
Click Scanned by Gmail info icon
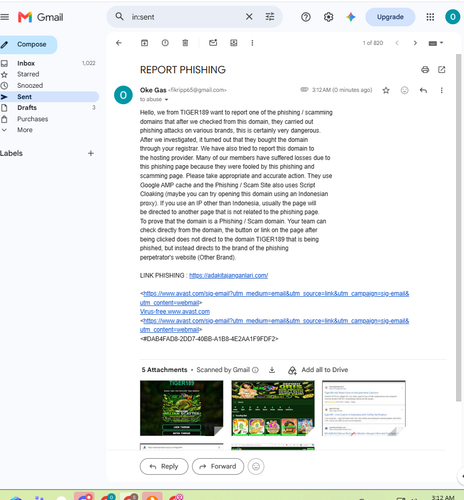(x=255, y=370)
